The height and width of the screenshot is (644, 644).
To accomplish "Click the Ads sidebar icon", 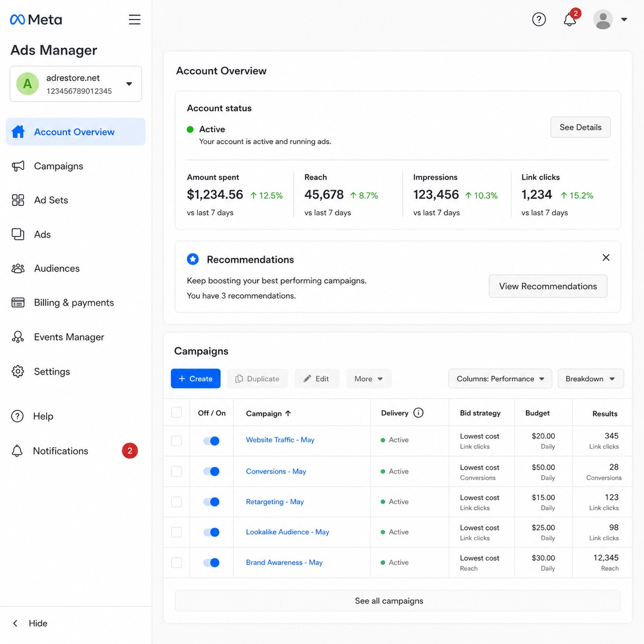I will coord(18,234).
